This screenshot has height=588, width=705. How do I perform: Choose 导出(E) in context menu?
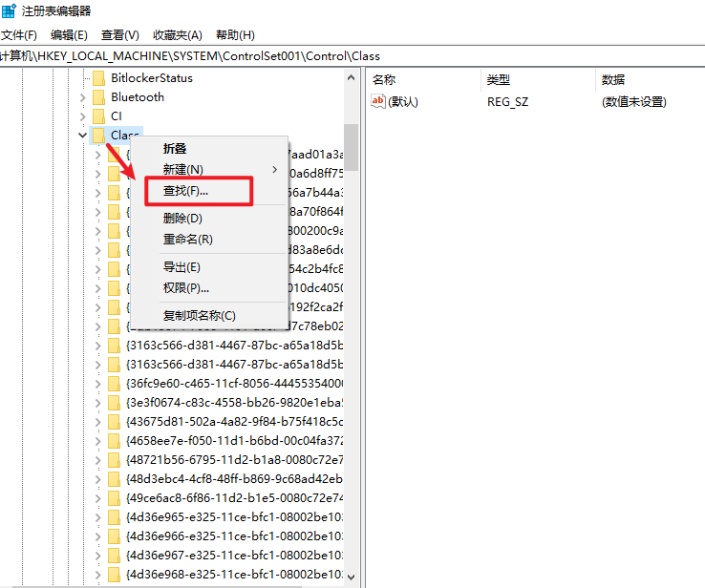coord(182,267)
